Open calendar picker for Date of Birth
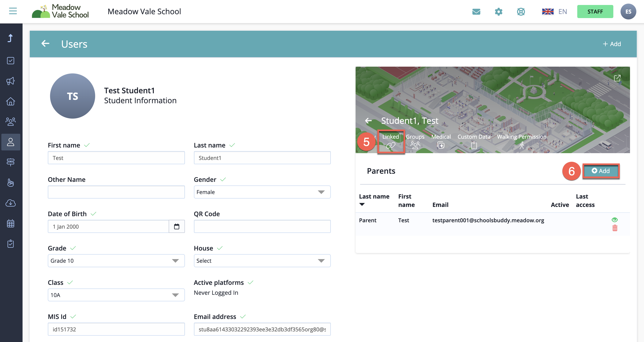The width and height of the screenshot is (644, 342). [x=177, y=226]
